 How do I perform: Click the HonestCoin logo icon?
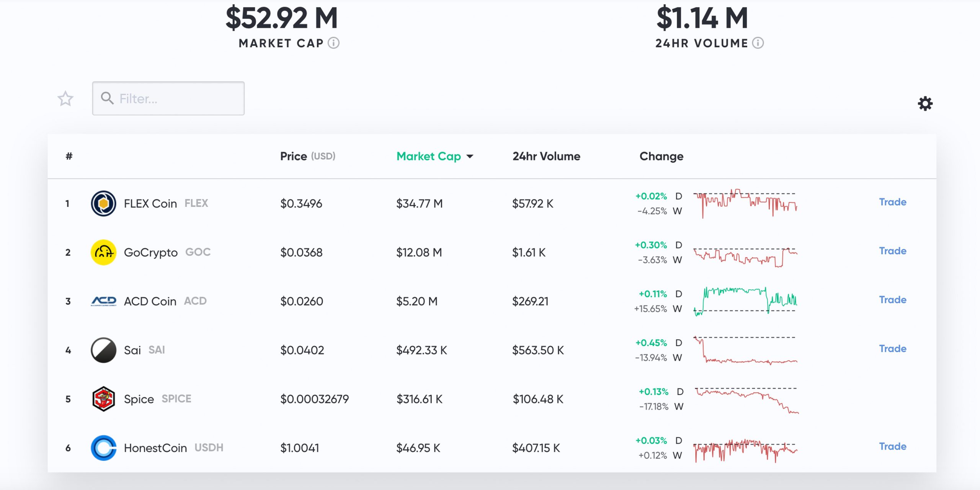pyautogui.click(x=103, y=448)
